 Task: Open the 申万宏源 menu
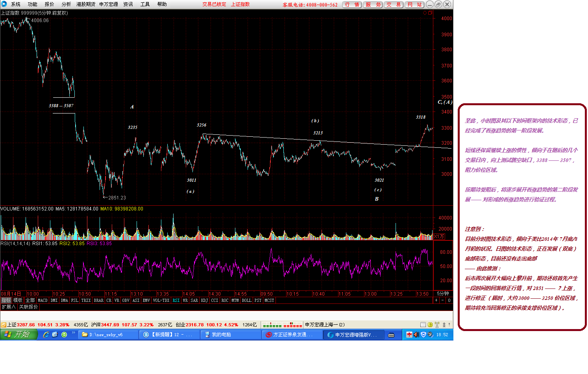pos(109,4)
